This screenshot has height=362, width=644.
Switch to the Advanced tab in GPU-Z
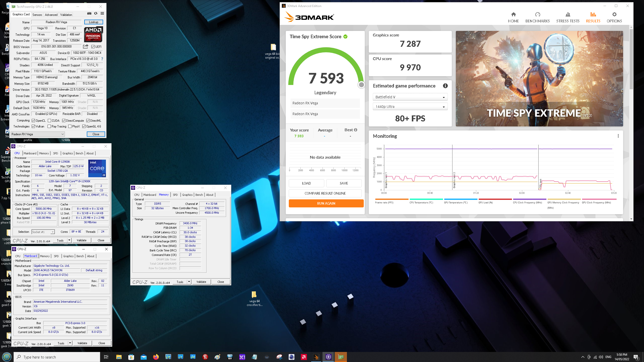tap(51, 15)
